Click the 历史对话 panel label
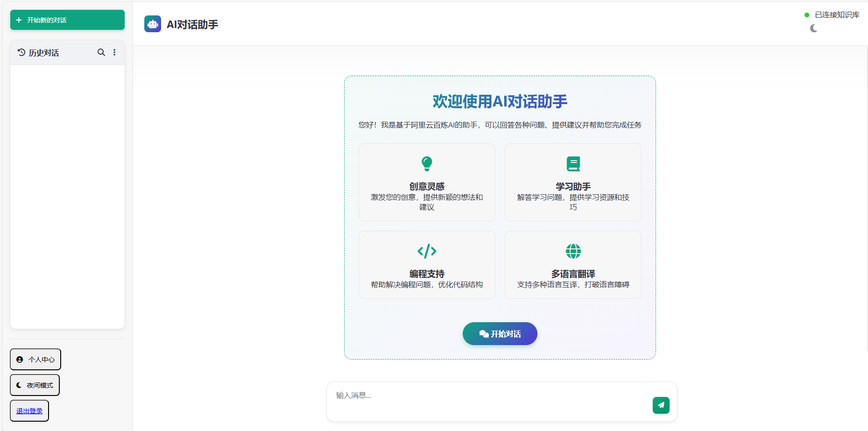Viewport: 868px width, 431px height. click(x=44, y=53)
